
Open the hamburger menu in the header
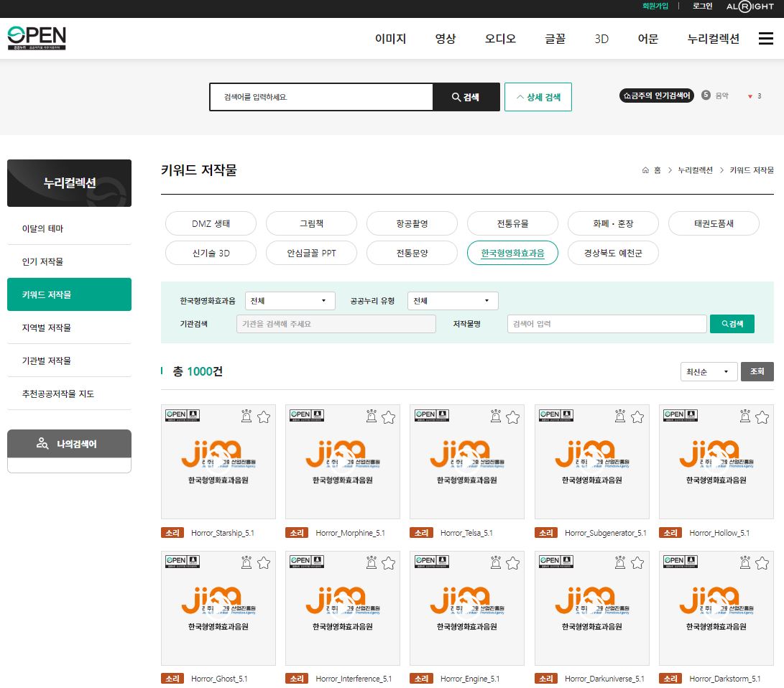[x=765, y=39]
